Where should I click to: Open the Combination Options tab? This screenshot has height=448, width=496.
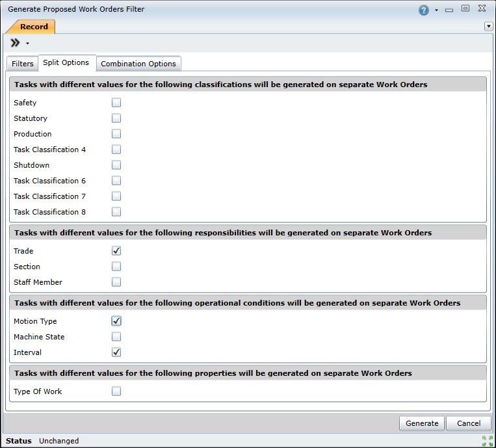138,64
